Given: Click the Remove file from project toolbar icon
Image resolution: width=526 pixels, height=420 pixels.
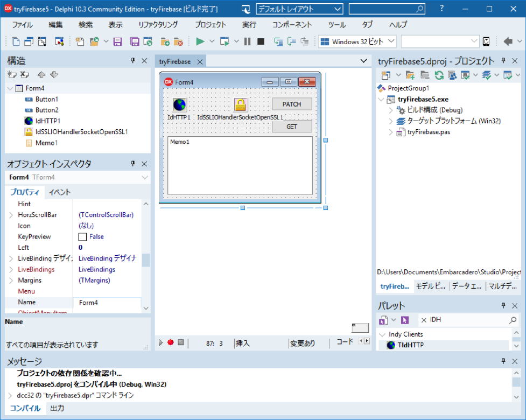Looking at the screenshot, I should (x=178, y=41).
